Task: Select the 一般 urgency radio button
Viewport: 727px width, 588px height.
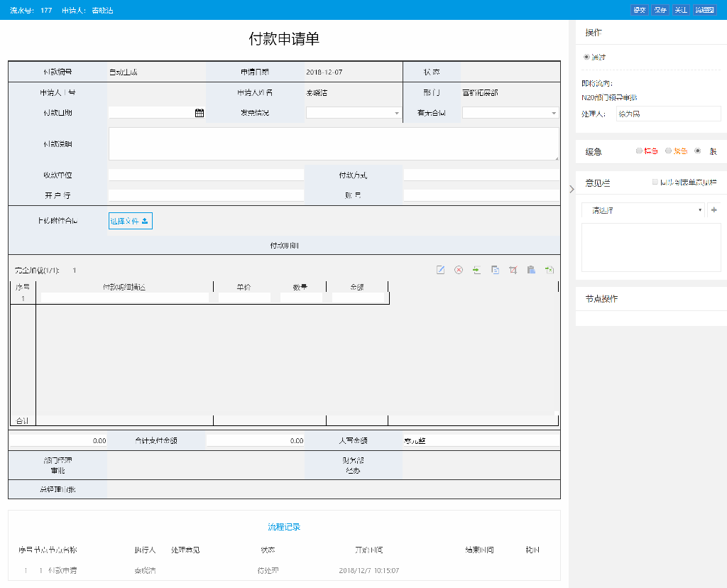Action: (697, 151)
